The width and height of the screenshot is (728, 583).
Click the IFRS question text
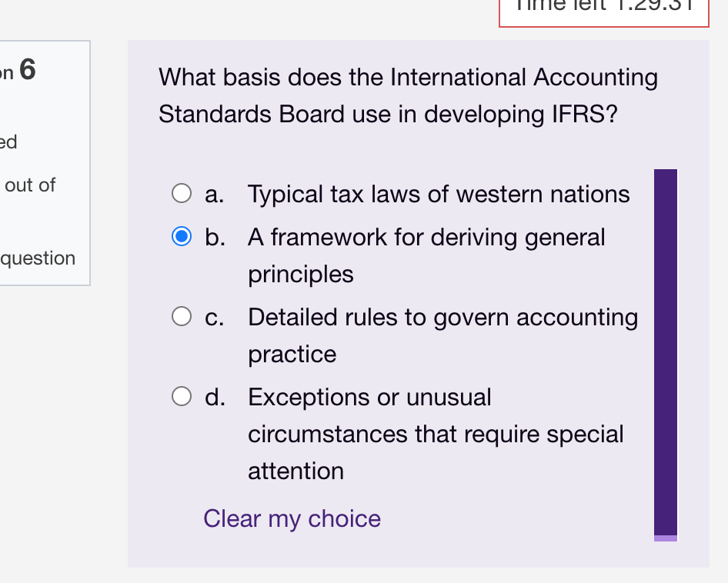(x=408, y=95)
